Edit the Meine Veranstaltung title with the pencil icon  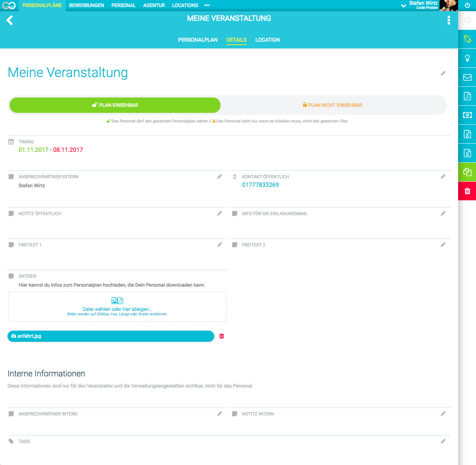(x=443, y=73)
